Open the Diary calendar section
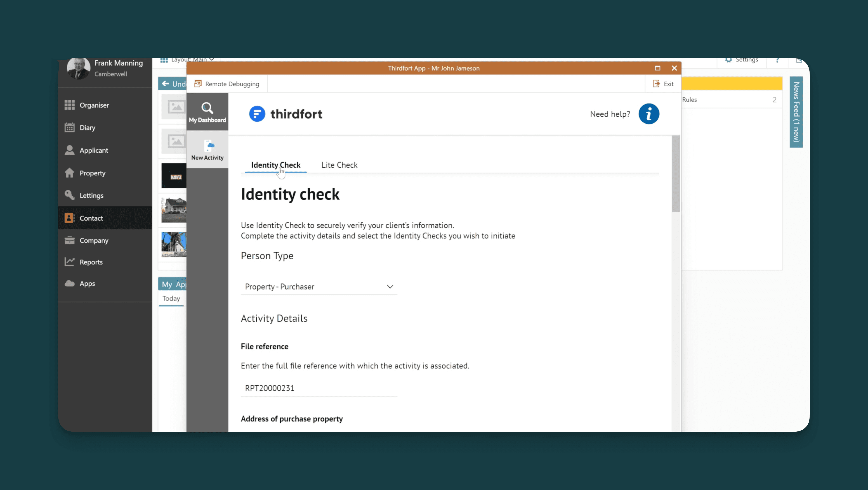This screenshot has height=490, width=868. point(105,128)
